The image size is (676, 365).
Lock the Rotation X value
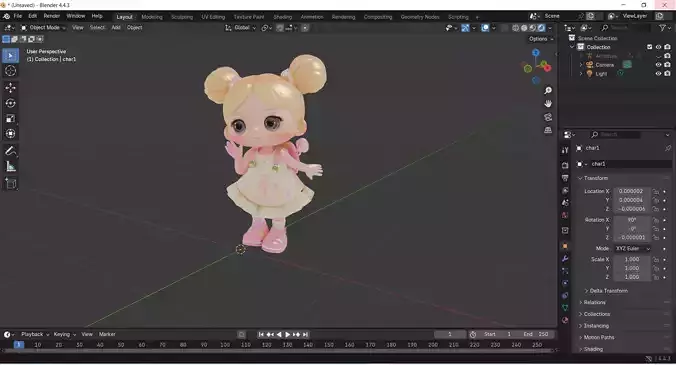pos(656,220)
